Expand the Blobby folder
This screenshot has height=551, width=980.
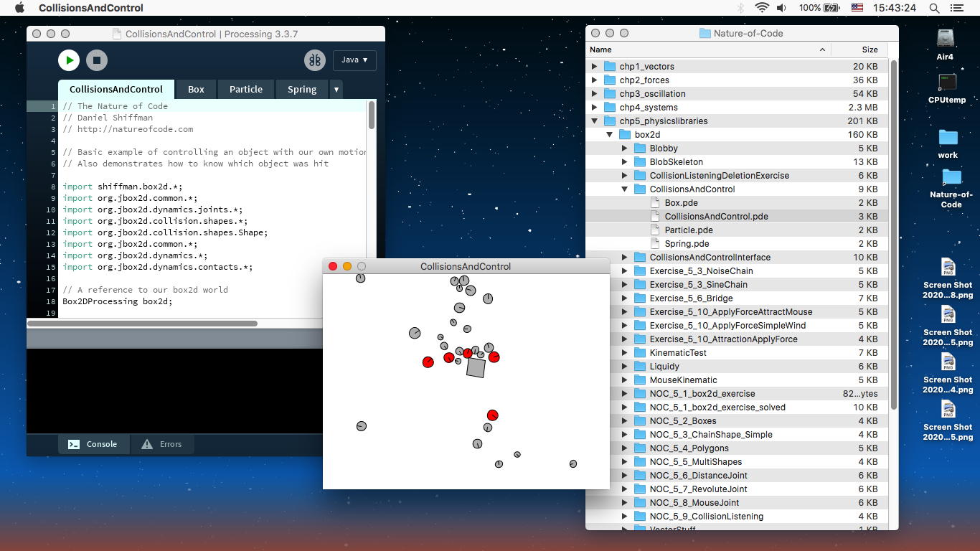tap(624, 149)
